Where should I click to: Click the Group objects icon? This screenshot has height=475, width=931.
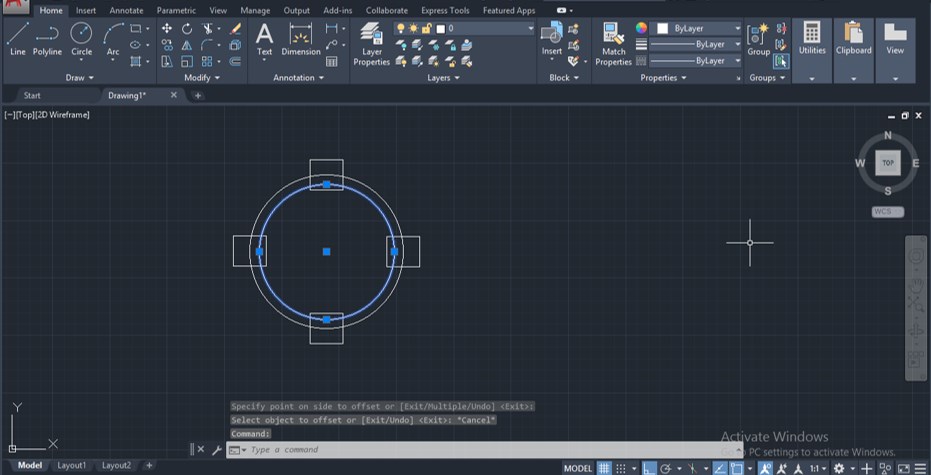(x=759, y=39)
